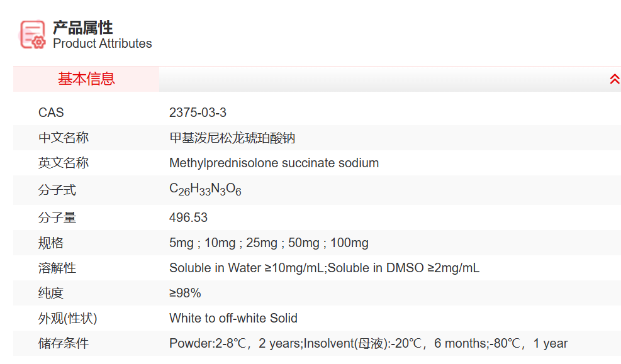Viewport: 621px width, 364px height.
Task: Click the Chinese name 甲基泼尼松龙琥珀酸钠
Action: pyautogui.click(x=232, y=138)
